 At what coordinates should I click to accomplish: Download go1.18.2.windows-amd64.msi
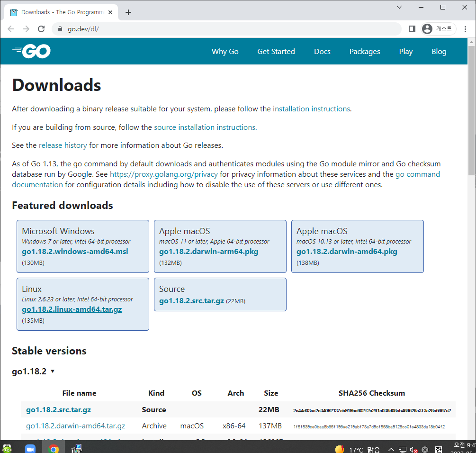(75, 252)
